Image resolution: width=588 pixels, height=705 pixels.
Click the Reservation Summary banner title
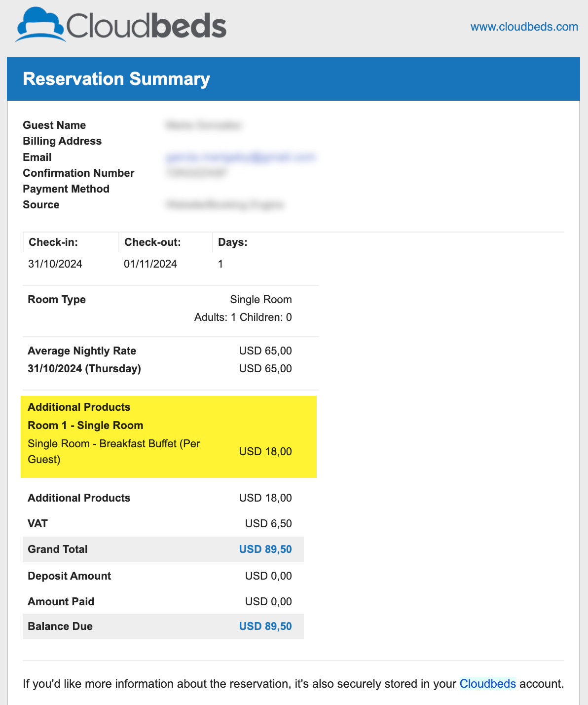click(x=116, y=79)
